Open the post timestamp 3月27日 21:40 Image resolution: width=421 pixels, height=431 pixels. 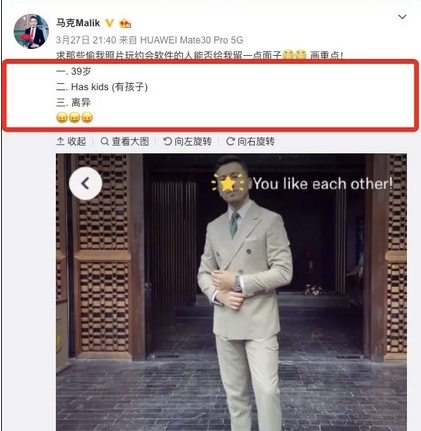coord(86,40)
